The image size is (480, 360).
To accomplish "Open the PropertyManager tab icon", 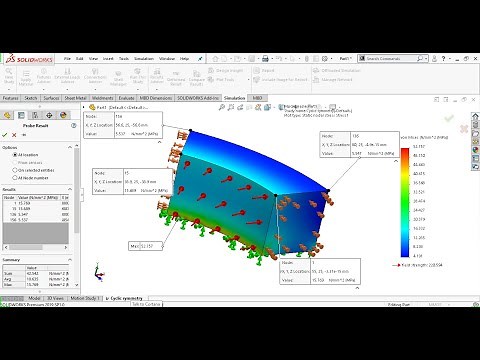I will [21, 115].
